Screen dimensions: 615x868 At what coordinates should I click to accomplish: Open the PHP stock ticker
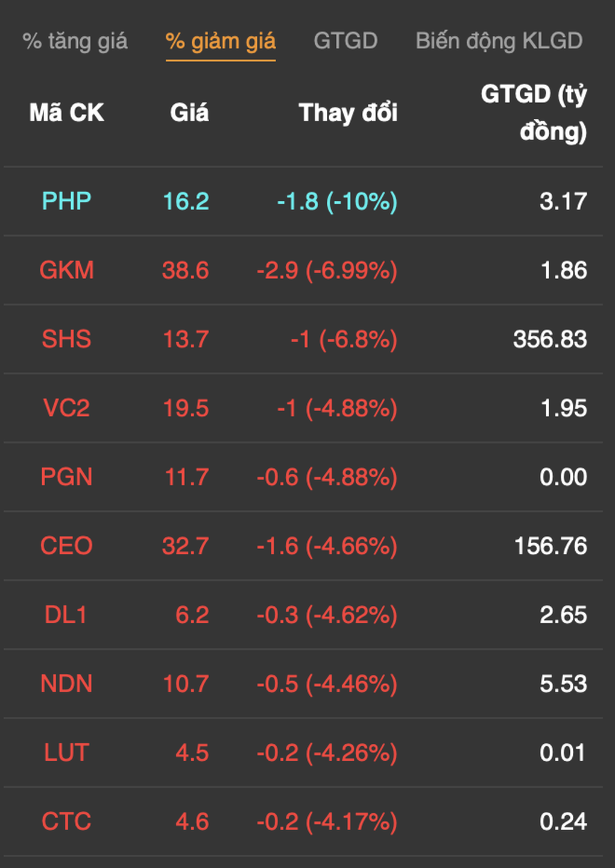click(66, 201)
